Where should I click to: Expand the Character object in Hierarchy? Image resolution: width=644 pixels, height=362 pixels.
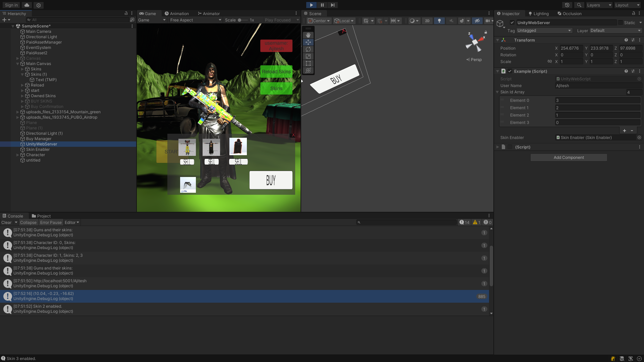(x=18, y=155)
